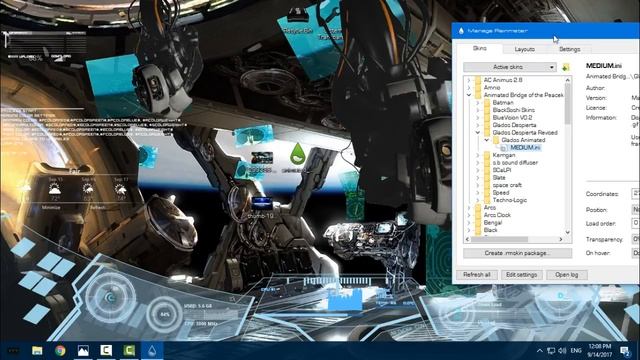
Task: Open the Transparency dropdown
Action: tap(636, 239)
